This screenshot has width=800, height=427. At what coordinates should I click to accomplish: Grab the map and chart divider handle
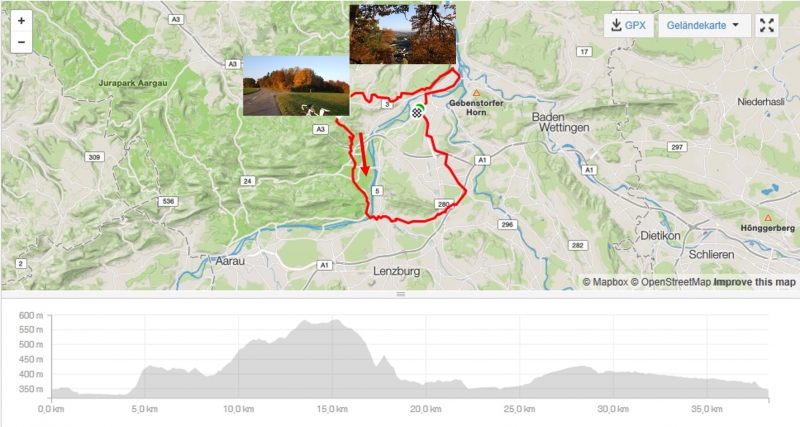point(401,294)
